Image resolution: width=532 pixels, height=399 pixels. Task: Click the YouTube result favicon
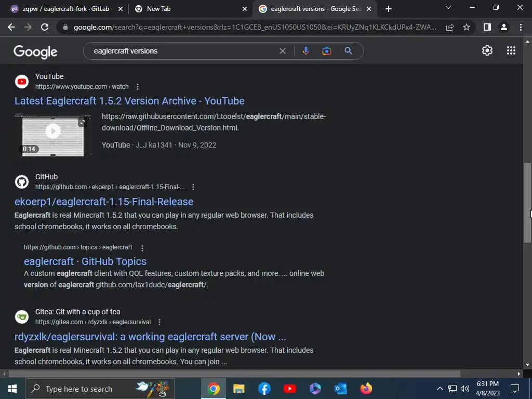click(22, 82)
